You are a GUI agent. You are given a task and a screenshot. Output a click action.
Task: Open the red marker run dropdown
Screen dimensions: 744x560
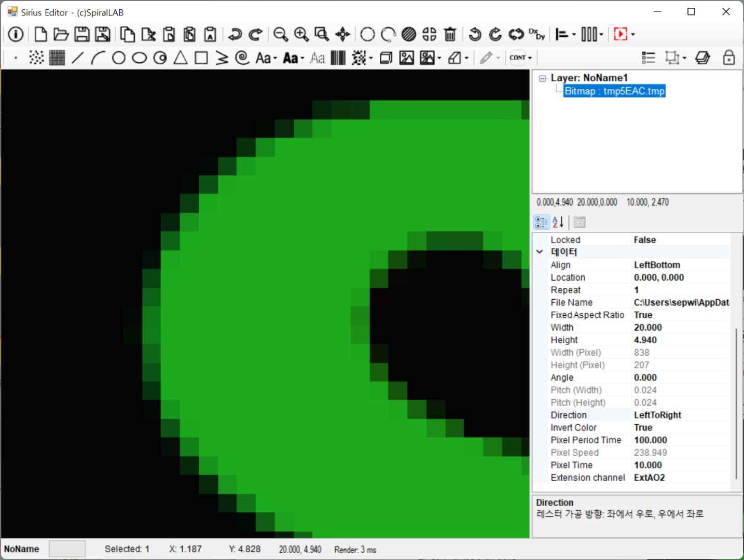coord(633,35)
